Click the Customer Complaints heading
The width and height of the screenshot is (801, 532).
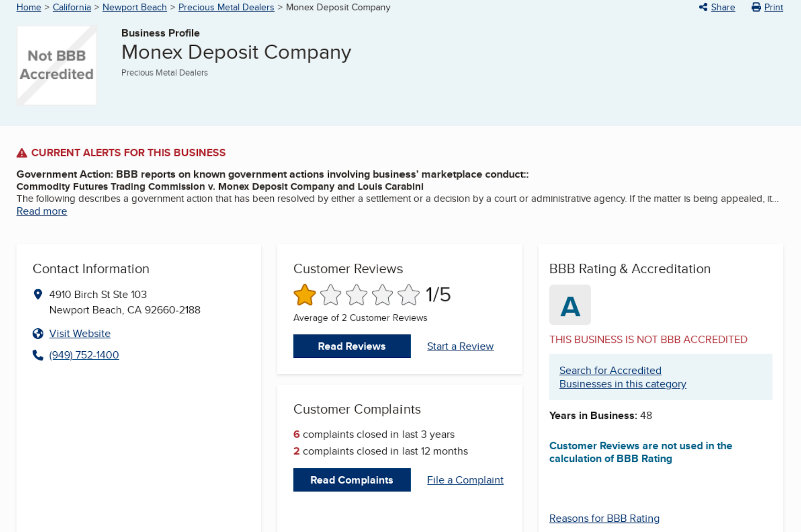coord(357,409)
